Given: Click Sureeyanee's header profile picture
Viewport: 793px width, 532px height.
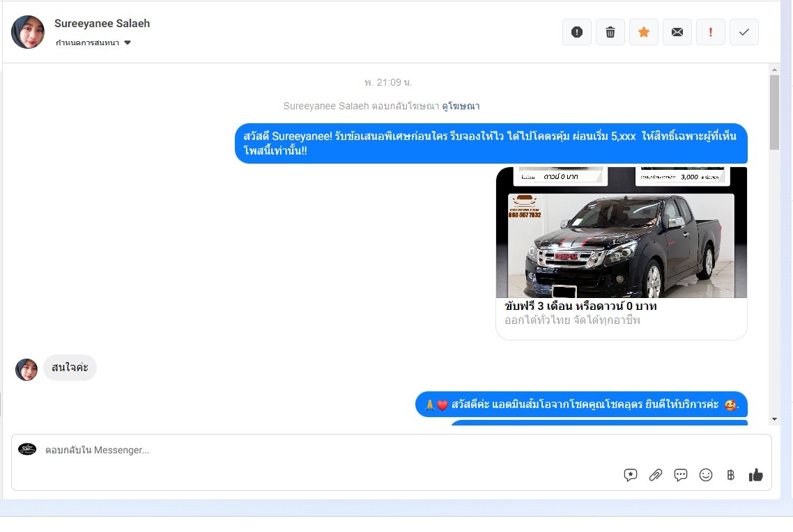Looking at the screenshot, I should pyautogui.click(x=28, y=32).
